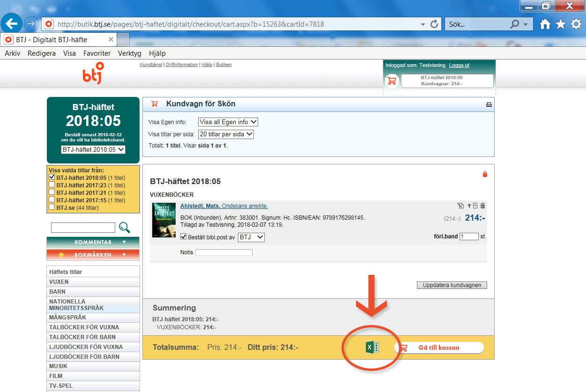The height and width of the screenshot is (392, 586).
Task: Select TALBÖCKER FÖR BARN category
Action: point(93,337)
